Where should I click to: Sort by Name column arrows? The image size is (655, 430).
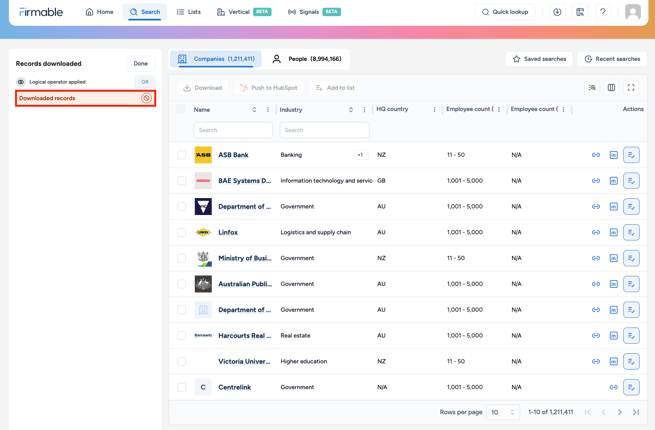coord(254,110)
